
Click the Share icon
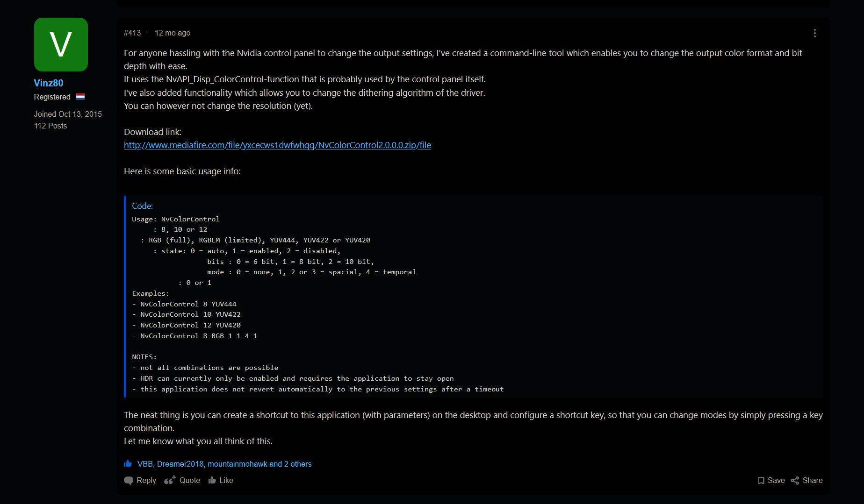(795, 481)
